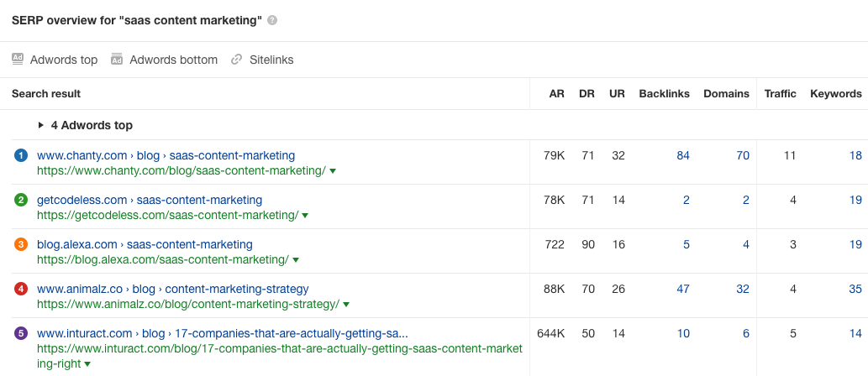Click the SERP overview title text
Screen dimensions: 868x376
pyautogui.click(x=137, y=20)
